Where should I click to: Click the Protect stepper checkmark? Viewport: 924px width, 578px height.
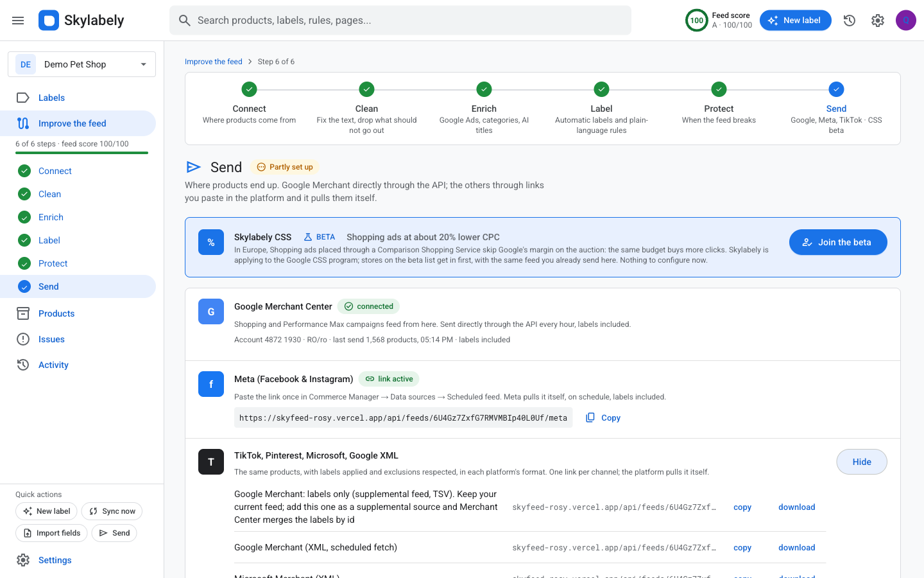tap(719, 89)
